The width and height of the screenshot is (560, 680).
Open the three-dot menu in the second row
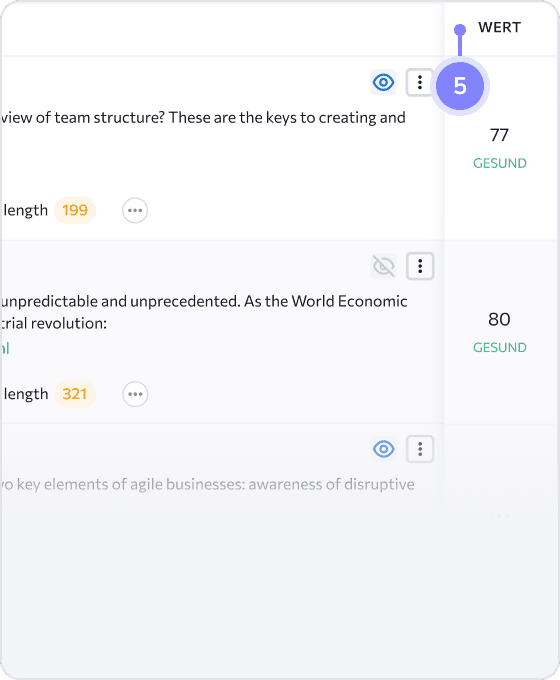(x=420, y=266)
